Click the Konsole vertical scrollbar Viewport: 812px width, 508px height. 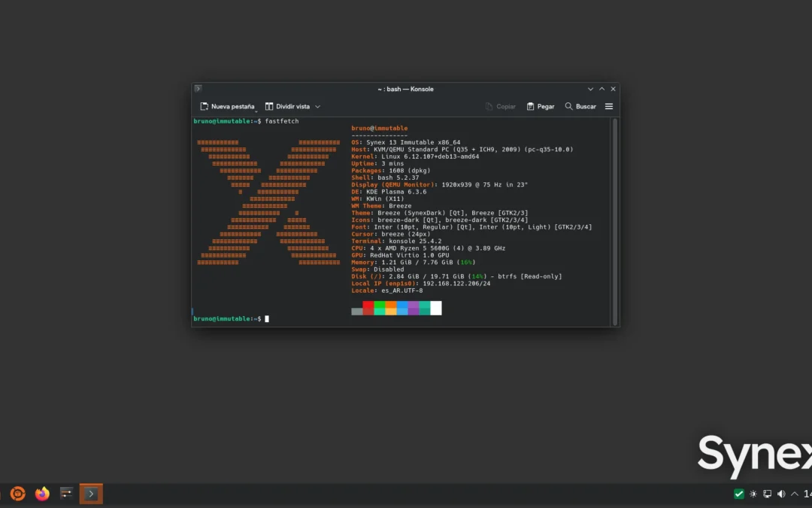tap(615, 221)
